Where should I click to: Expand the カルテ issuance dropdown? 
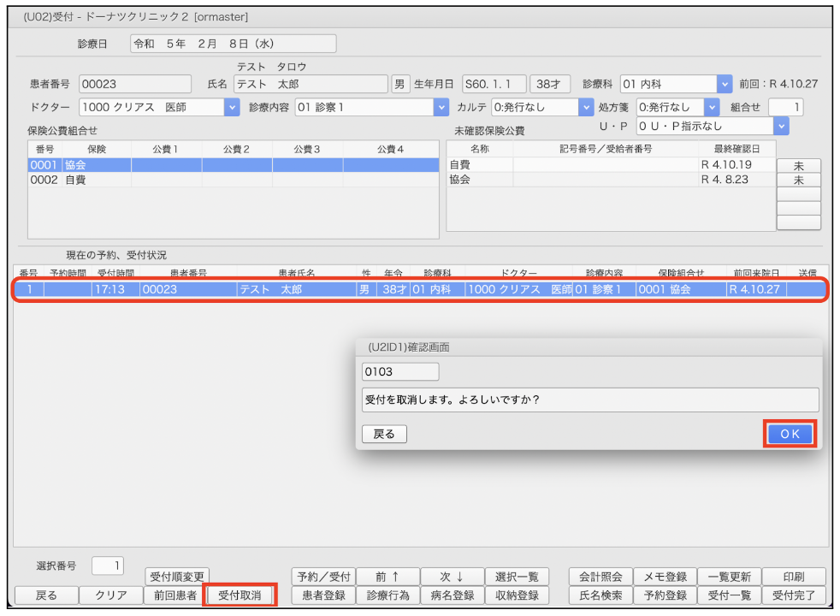585,107
